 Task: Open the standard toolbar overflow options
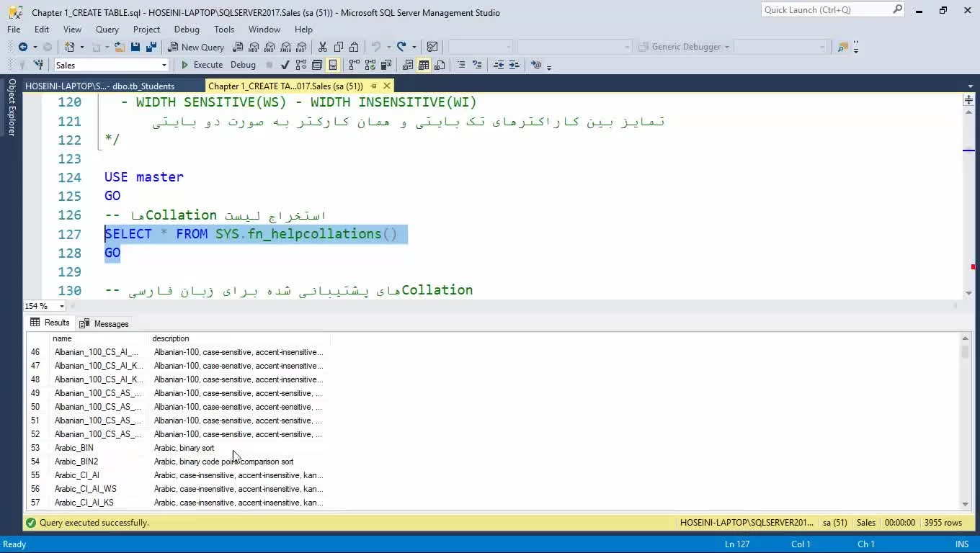[x=856, y=48]
